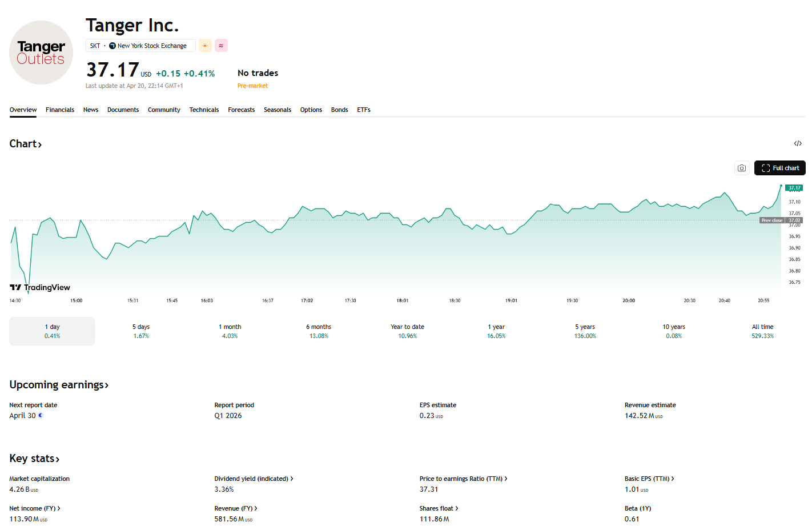Select the 10 years time range

click(x=674, y=331)
